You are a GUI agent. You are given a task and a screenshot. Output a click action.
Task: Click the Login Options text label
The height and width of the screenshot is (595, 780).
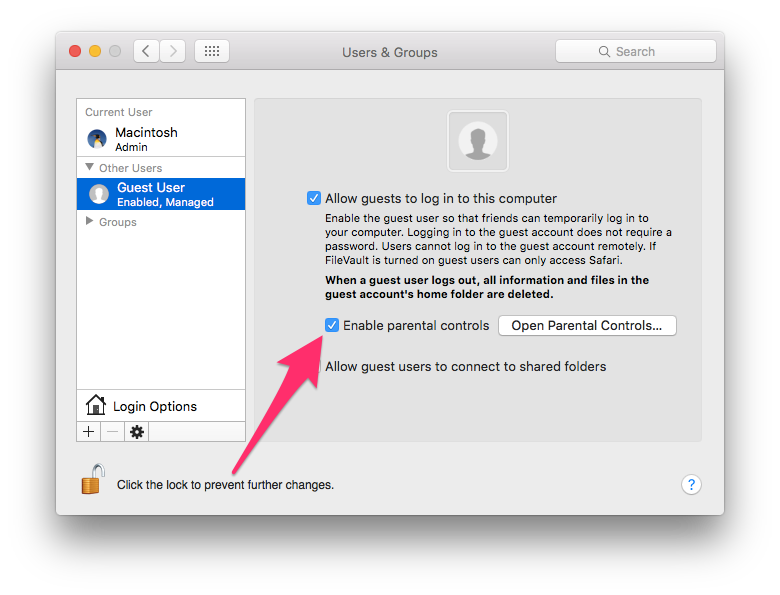[x=155, y=406]
